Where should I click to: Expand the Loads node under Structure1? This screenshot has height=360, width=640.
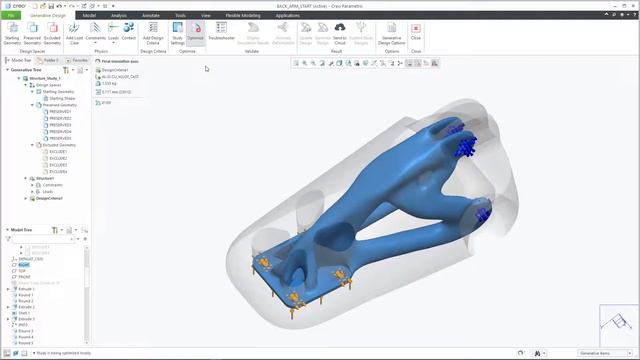point(32,191)
